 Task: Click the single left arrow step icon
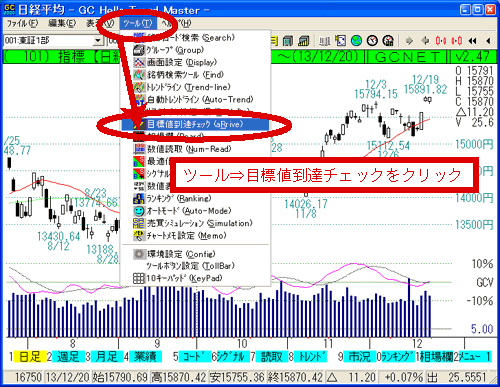point(488,41)
